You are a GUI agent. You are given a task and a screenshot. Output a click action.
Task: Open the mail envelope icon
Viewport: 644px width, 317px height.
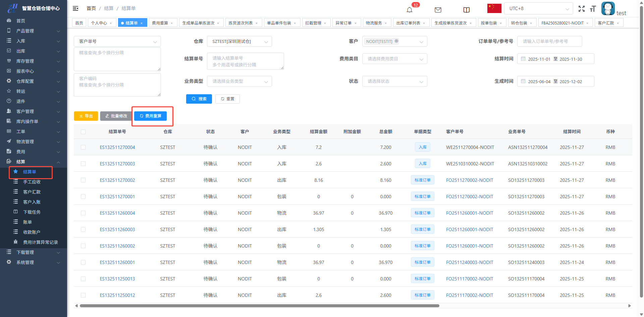coord(438,10)
